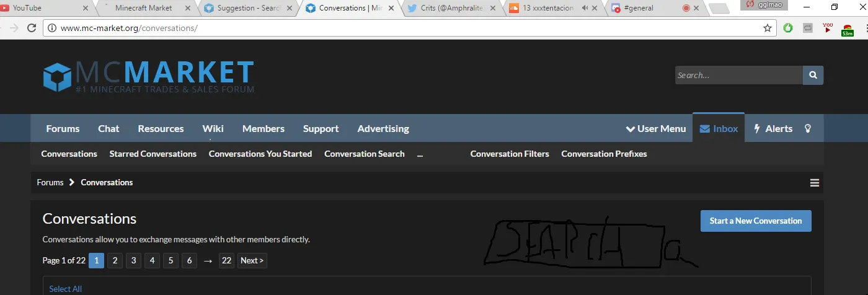The width and height of the screenshot is (868, 295).
Task: Click the gray extension icon in toolbar
Action: coord(808,28)
